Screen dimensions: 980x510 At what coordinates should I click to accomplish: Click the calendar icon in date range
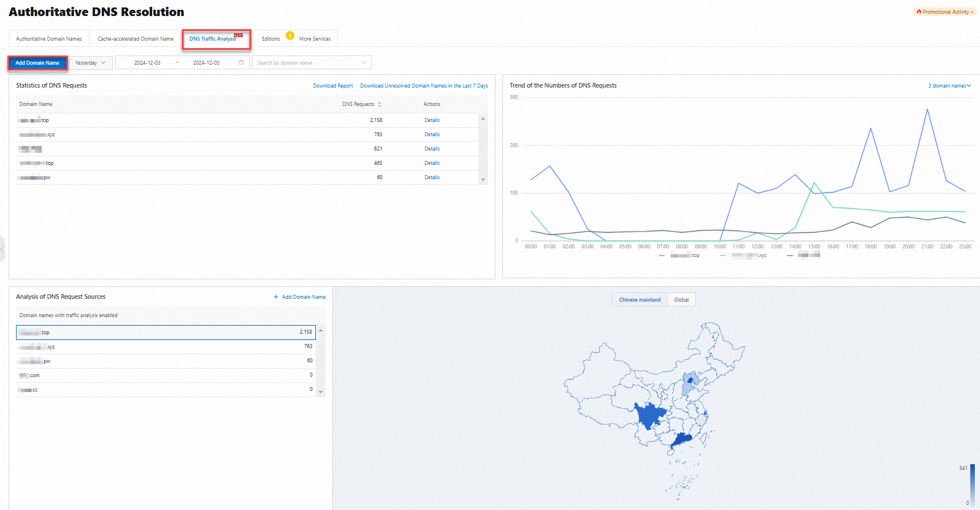241,62
